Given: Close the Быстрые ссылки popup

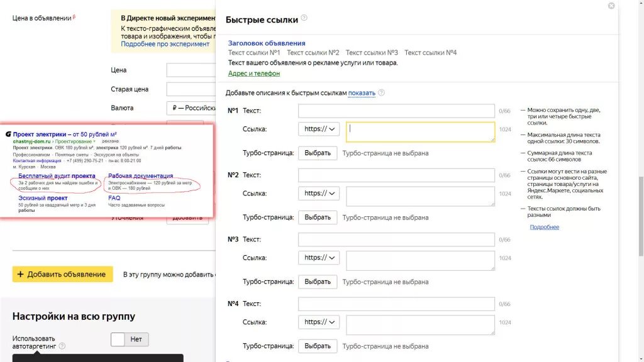Looking at the screenshot, I should click(611, 6).
